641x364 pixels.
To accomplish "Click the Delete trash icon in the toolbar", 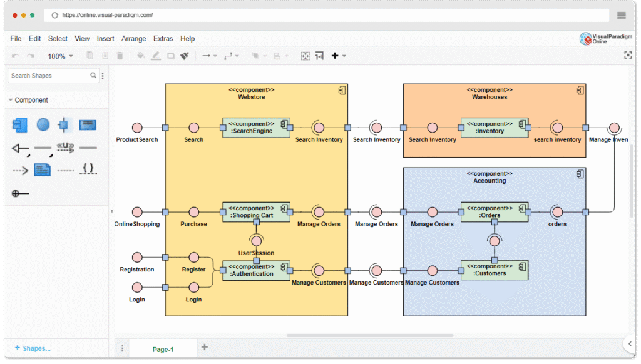I will [x=120, y=56].
